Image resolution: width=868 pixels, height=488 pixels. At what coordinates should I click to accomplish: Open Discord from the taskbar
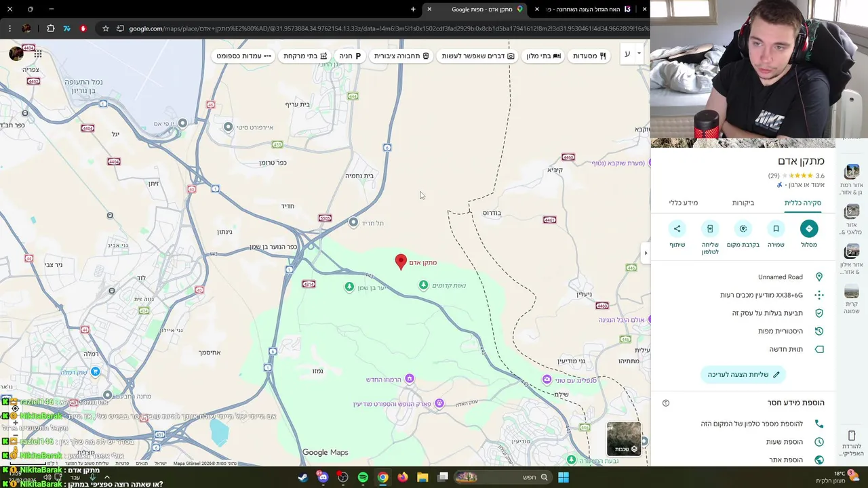pos(323,477)
